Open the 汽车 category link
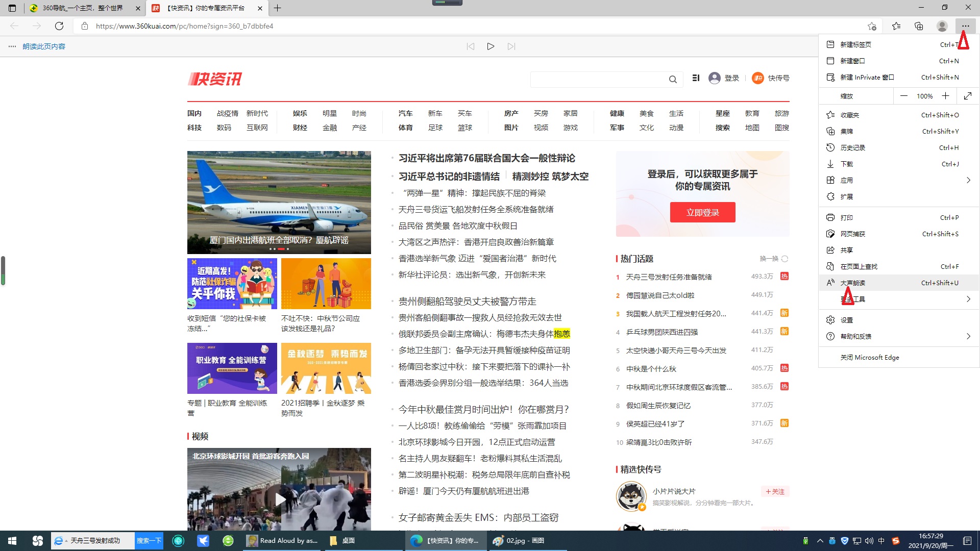Image resolution: width=980 pixels, height=551 pixels. pyautogui.click(x=406, y=113)
